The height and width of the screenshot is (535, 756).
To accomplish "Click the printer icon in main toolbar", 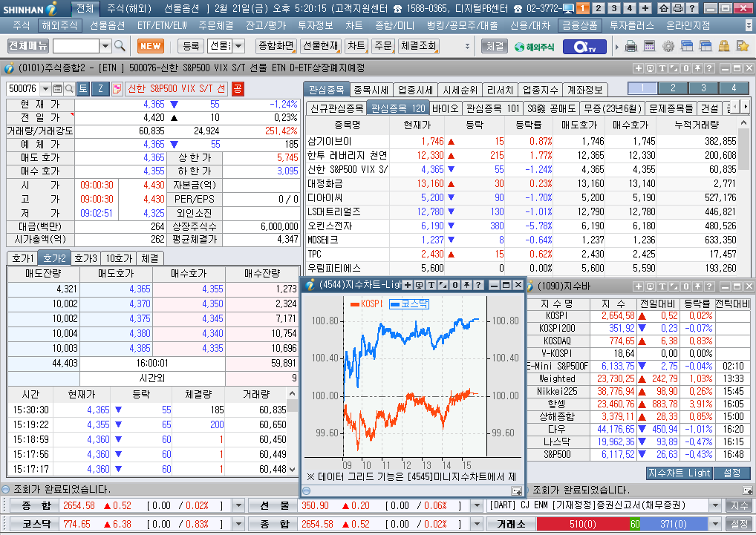I will (x=630, y=47).
